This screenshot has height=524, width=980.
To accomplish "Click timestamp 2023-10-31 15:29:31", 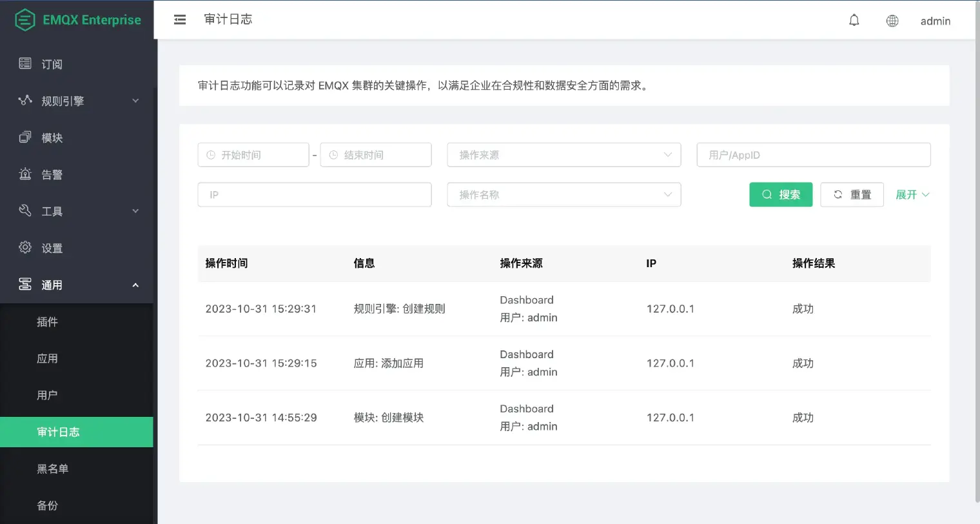I will (261, 308).
